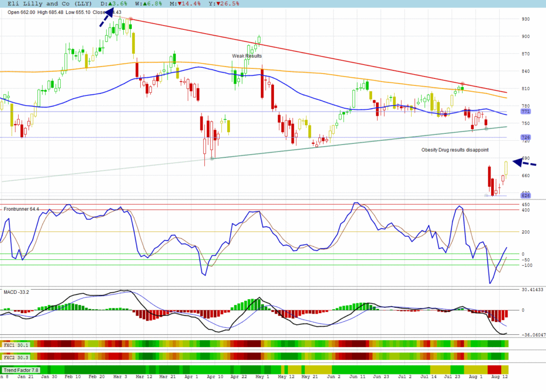The height and width of the screenshot is (392, 546).
Task: Click the "Frontrunner 64.4" indicator label
Action: [21, 209]
